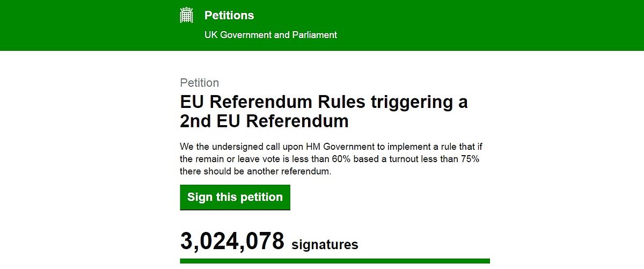Open the Petitions home link
644x269 pixels.
[229, 16]
